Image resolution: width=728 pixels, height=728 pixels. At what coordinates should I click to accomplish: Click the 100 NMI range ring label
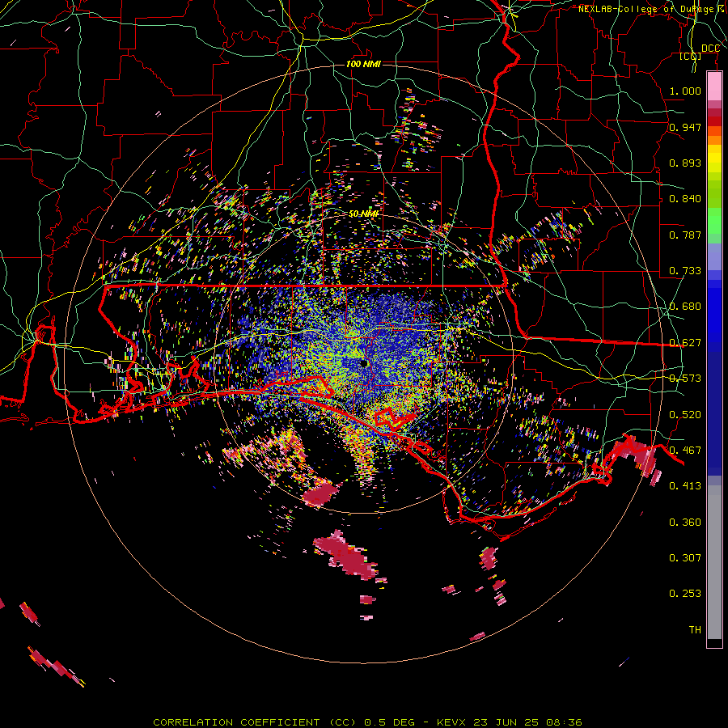coord(363,64)
